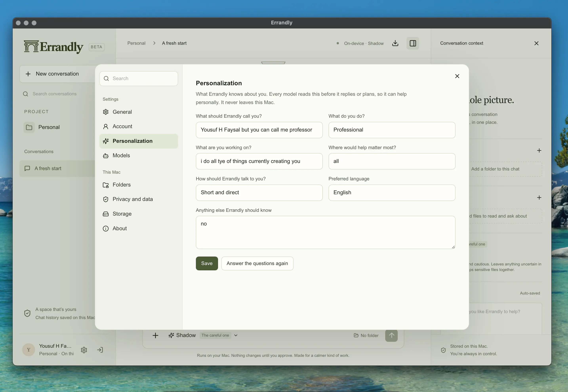
Task: Click the send arrow button
Action: 391,335
